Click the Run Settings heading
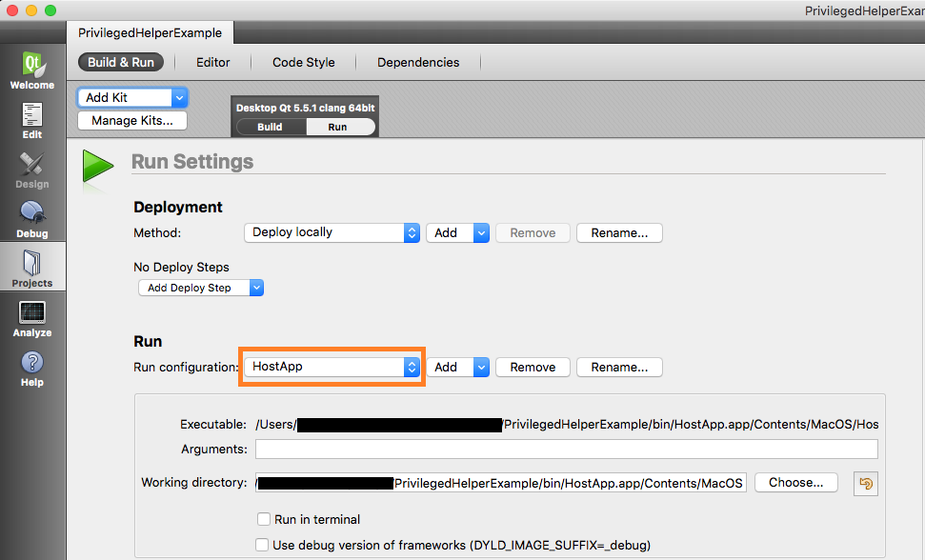Screen dimensions: 925x560 pyautogui.click(x=192, y=161)
